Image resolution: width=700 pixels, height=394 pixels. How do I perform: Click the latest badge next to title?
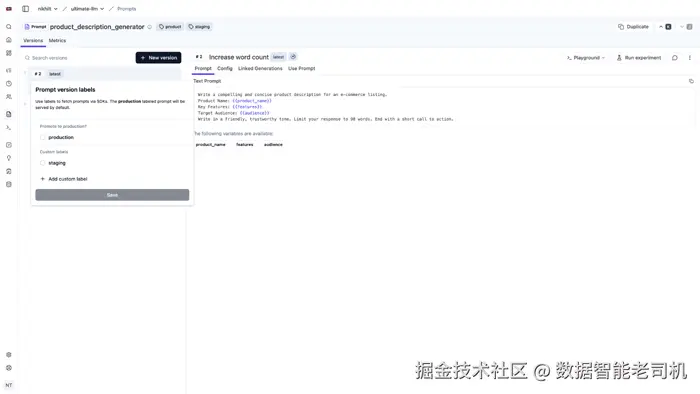point(278,57)
